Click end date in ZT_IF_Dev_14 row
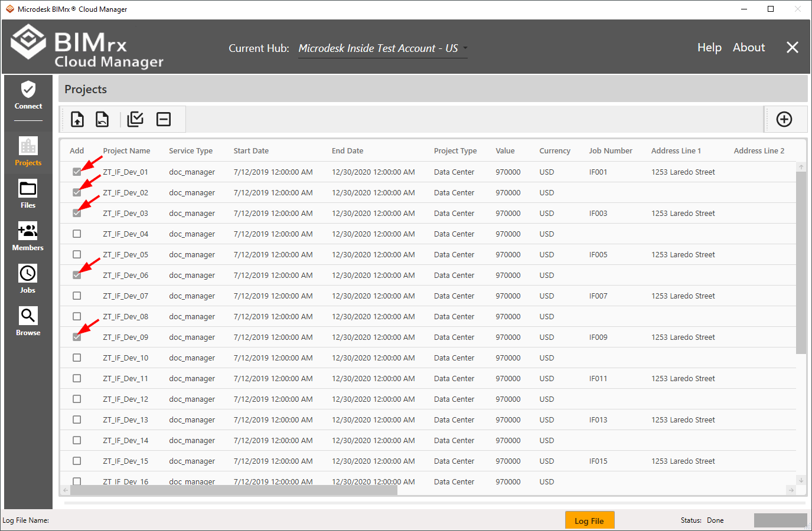The image size is (812, 531). pos(373,440)
